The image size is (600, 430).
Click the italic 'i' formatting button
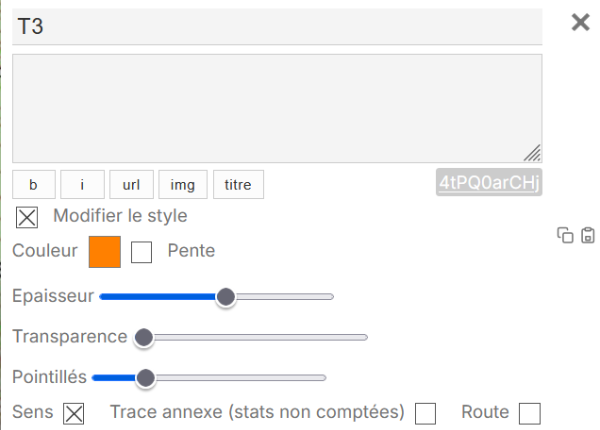click(x=82, y=184)
